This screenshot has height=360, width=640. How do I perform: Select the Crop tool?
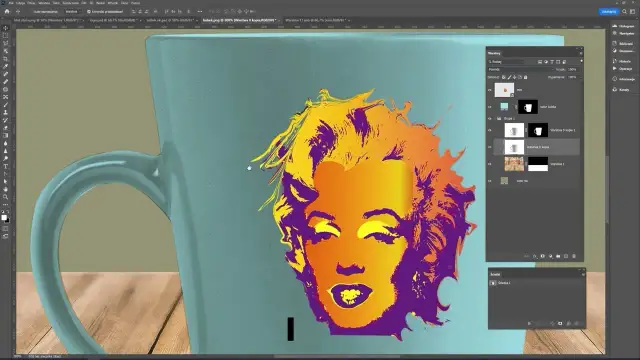coord(5,59)
